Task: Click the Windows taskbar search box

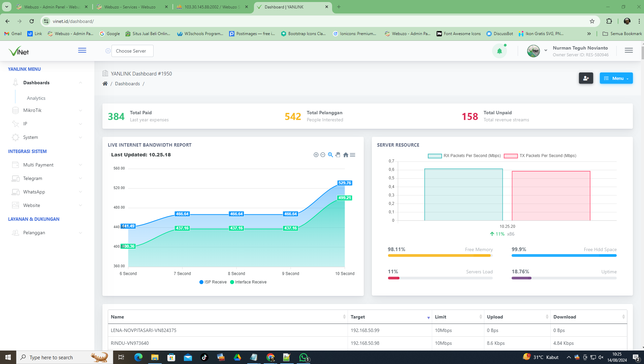Action: click(x=64, y=357)
